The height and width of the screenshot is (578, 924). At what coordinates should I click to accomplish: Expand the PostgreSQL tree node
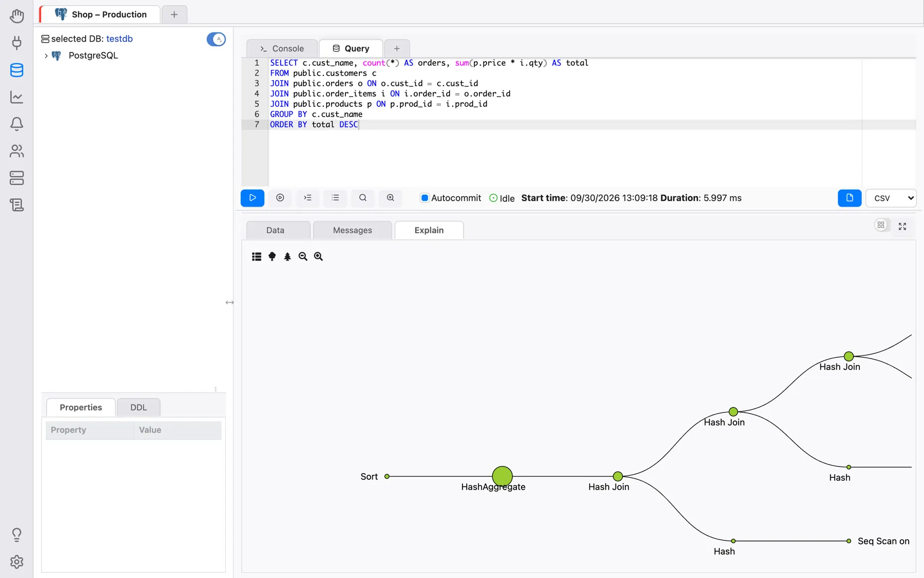click(x=46, y=55)
